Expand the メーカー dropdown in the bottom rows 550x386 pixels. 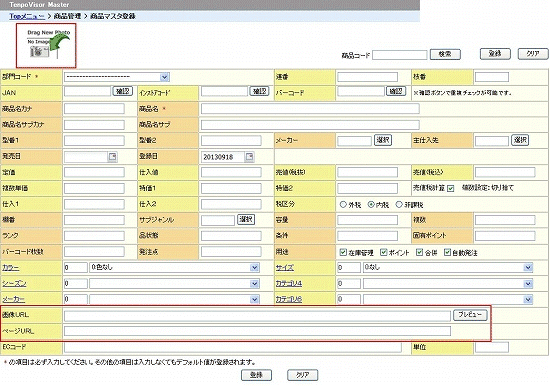(x=174, y=299)
